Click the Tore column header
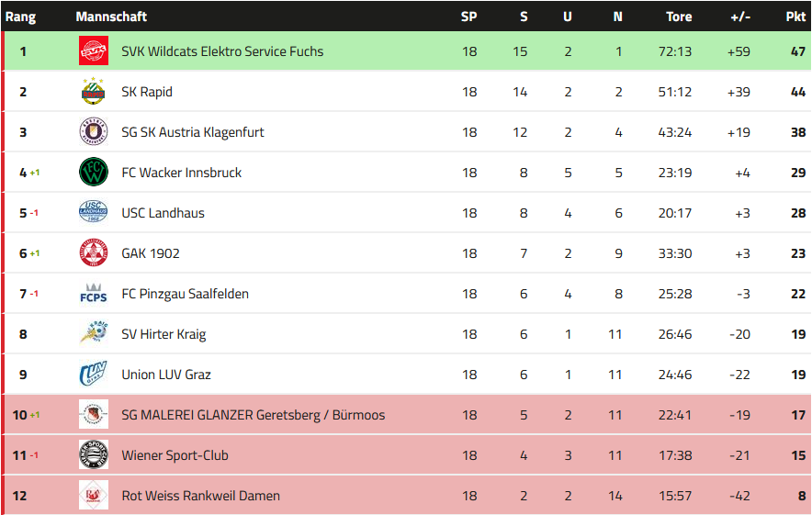Image resolution: width=812 pixels, height=515 pixels. pos(679,17)
